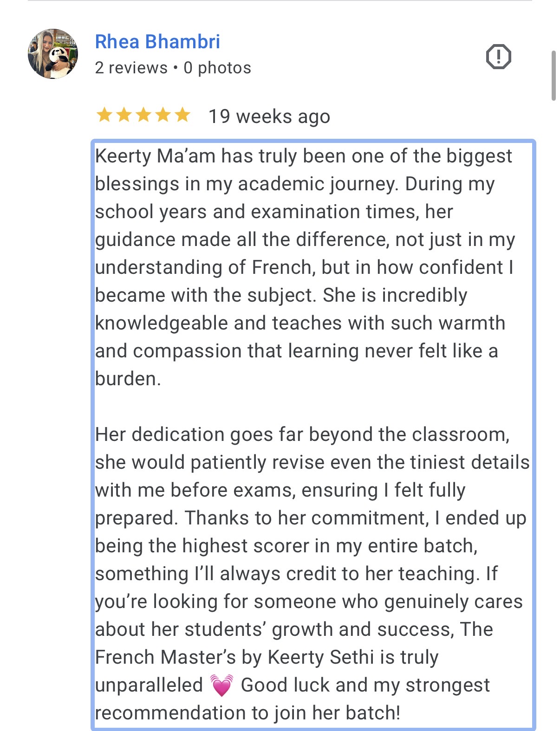Click the "19 weeks ago" timestamp
This screenshot has width=560, height=731.
pos(269,116)
